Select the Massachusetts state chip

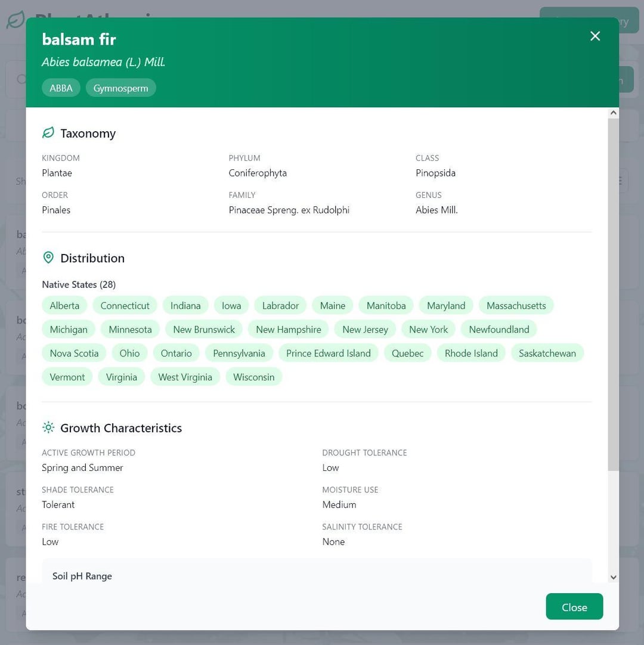pos(516,306)
